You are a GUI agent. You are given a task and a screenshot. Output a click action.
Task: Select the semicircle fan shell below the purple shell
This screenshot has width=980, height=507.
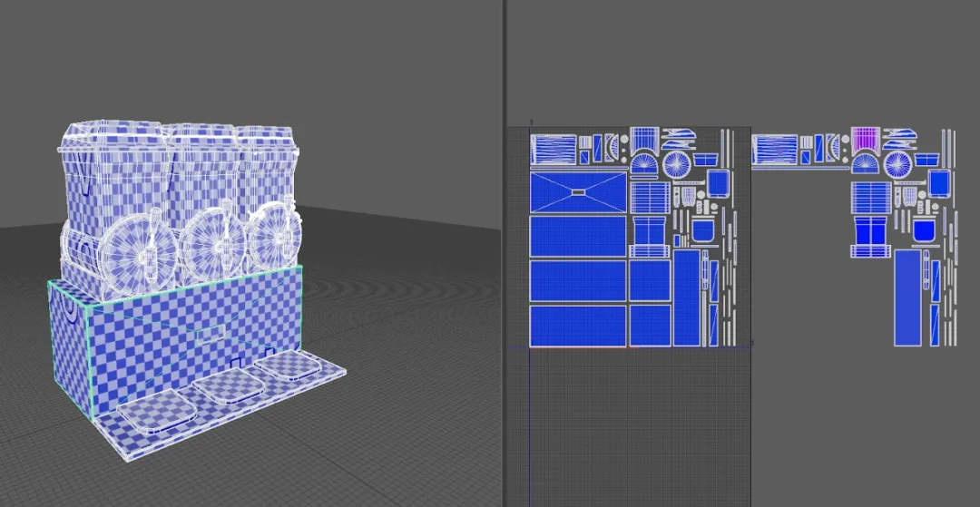pos(866,164)
